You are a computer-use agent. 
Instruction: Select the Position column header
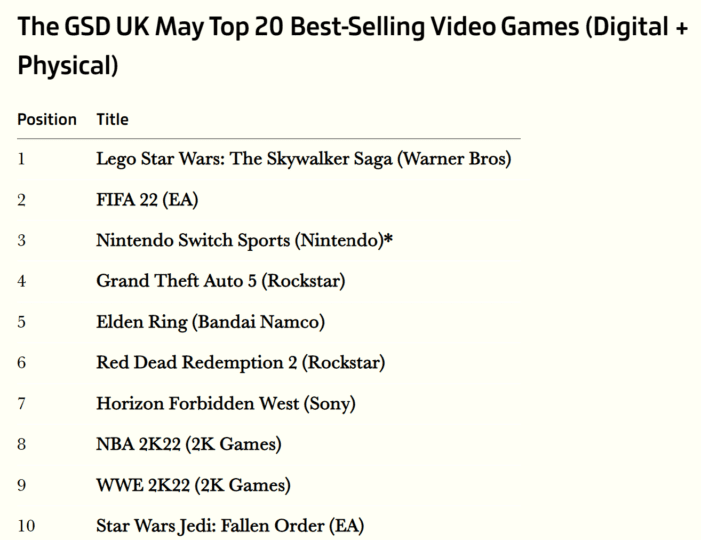coord(47,119)
